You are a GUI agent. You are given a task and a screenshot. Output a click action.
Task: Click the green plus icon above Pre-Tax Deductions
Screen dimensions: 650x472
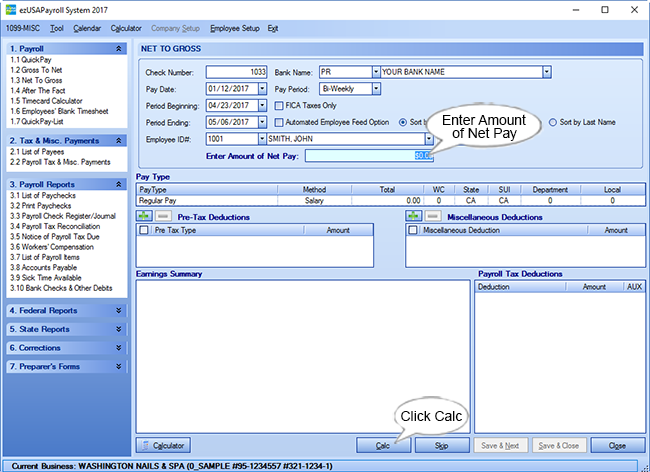[144, 216]
